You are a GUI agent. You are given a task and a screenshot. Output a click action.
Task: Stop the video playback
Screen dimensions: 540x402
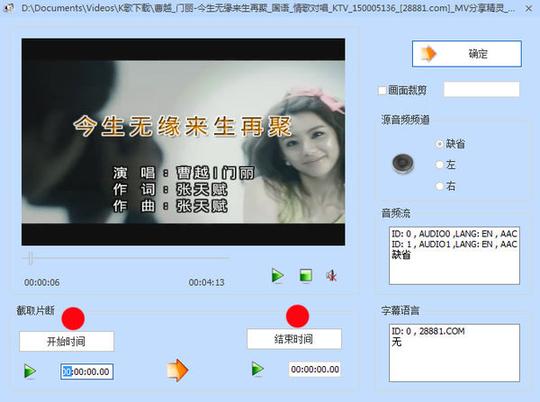(x=306, y=275)
